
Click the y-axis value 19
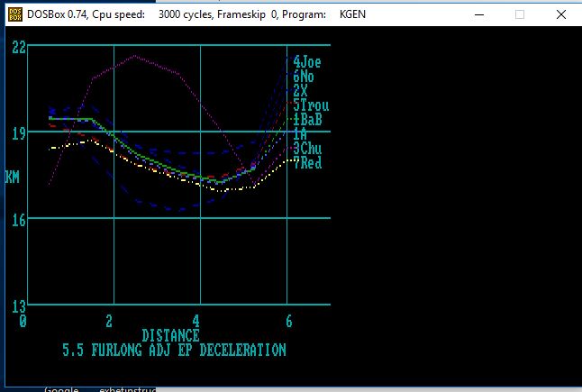click(x=19, y=134)
